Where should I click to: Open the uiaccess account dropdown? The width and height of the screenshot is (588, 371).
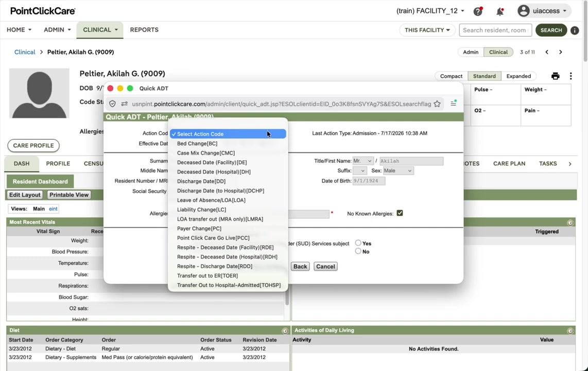pyautogui.click(x=544, y=11)
